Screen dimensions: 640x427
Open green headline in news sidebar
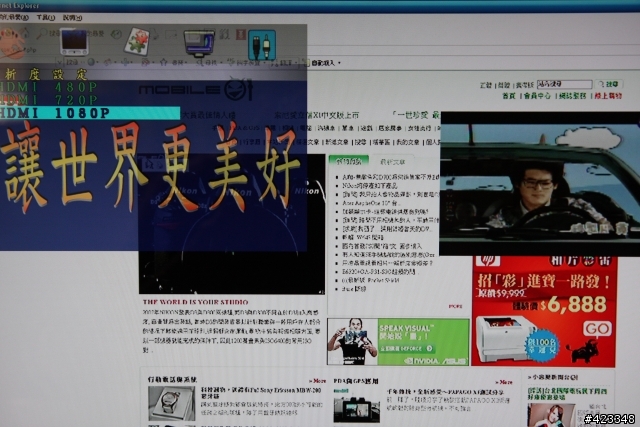tap(567, 394)
